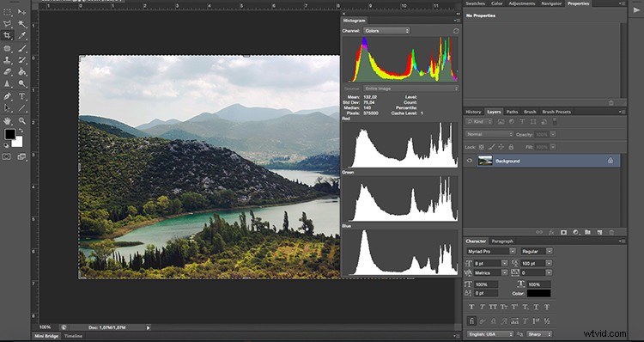Toggle Faux Italic text style
Viewport: 644px width, 342px height.
tap(483, 307)
